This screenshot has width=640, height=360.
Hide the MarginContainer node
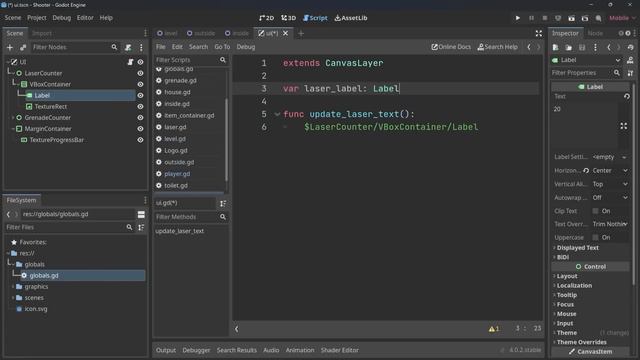[x=140, y=129]
